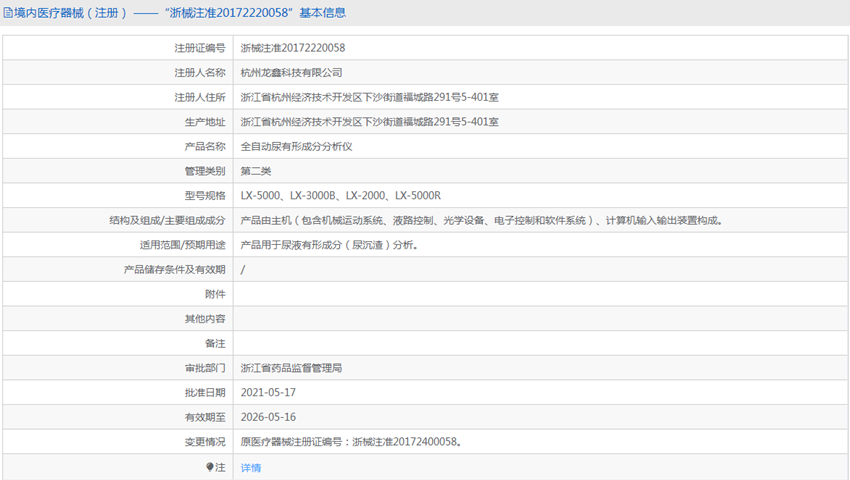
Task: Click the 变更情况 row label
Action: (x=205, y=442)
